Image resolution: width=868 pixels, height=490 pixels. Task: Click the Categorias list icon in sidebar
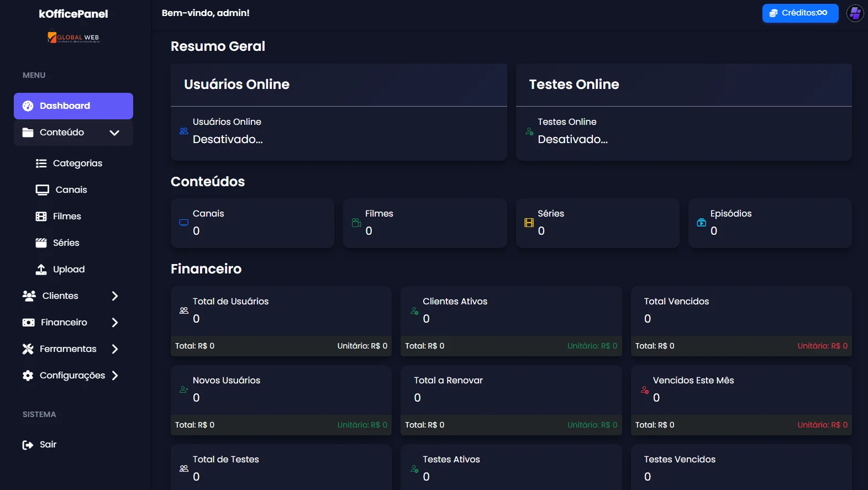coord(41,164)
